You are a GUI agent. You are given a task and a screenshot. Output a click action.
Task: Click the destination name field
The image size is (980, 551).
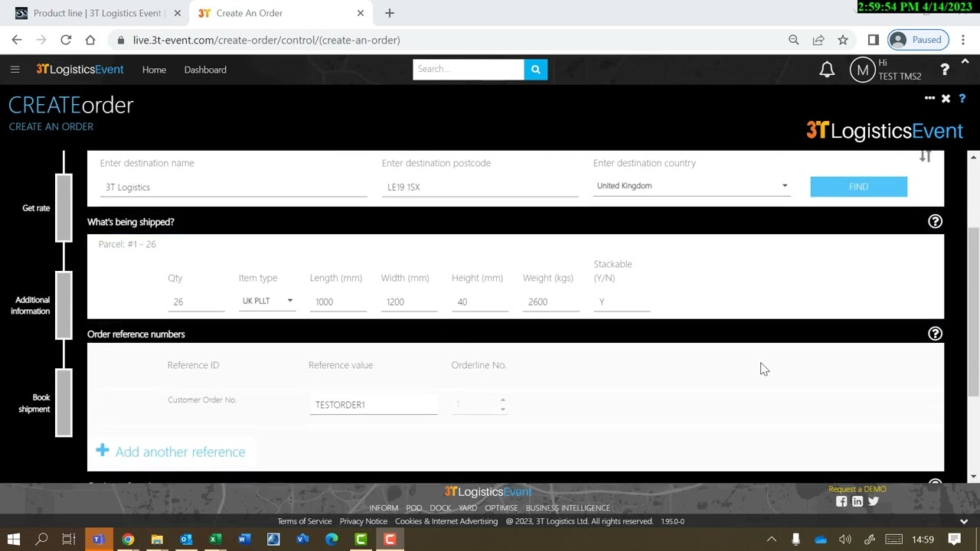(234, 187)
